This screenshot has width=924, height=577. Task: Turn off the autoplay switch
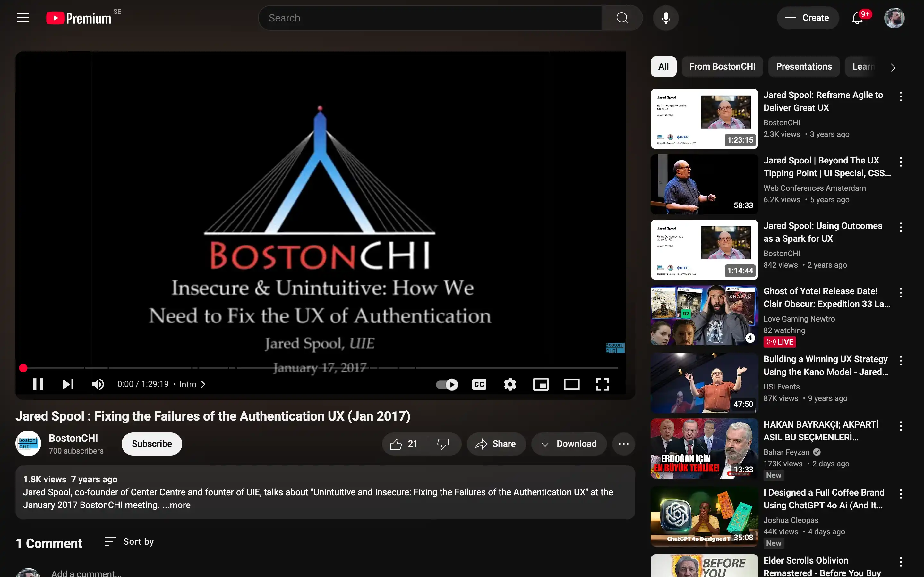(447, 384)
